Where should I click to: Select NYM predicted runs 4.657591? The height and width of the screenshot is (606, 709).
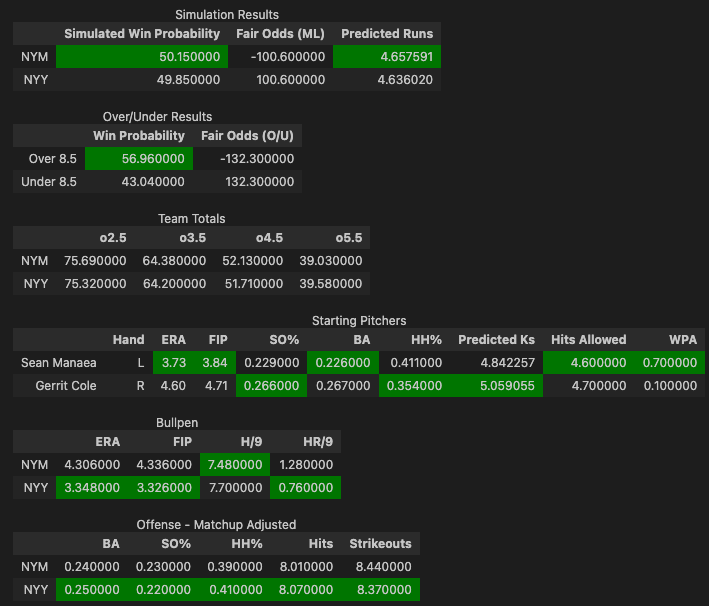click(x=387, y=57)
